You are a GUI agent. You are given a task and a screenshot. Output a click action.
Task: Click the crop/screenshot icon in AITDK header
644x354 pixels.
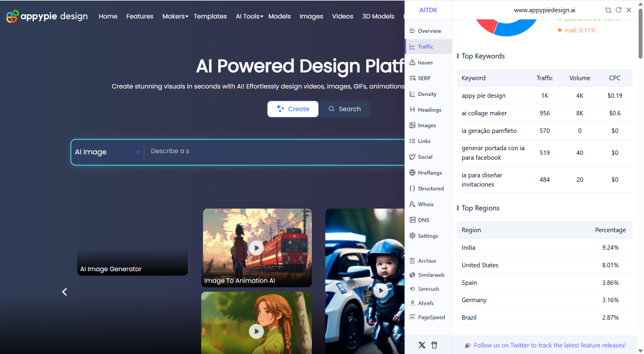(608, 10)
